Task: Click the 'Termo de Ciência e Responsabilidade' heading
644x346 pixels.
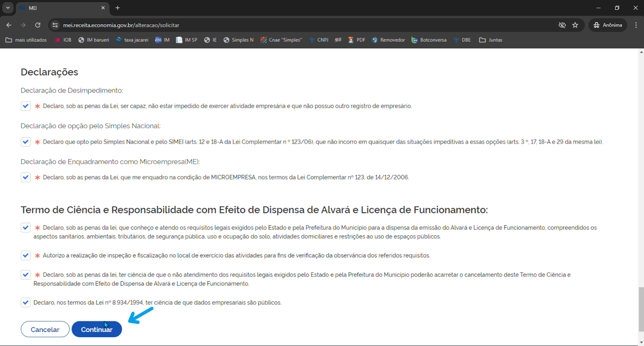Action: point(254,210)
